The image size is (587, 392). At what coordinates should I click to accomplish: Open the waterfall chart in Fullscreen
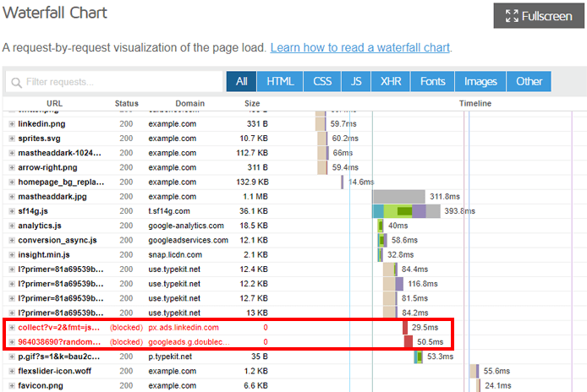pos(538,16)
